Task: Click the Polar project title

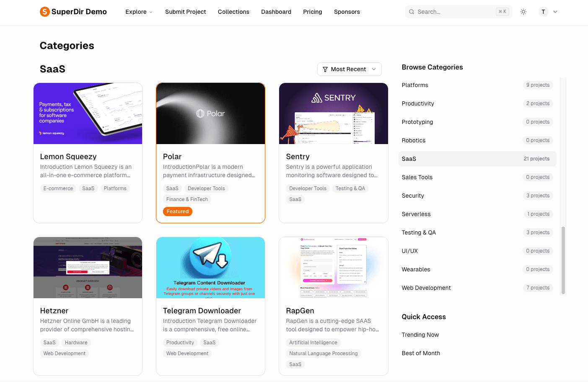Action: [172, 157]
